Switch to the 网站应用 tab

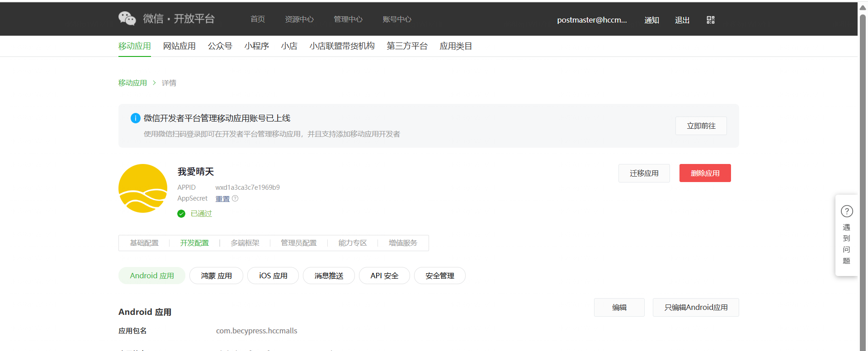[x=179, y=46]
